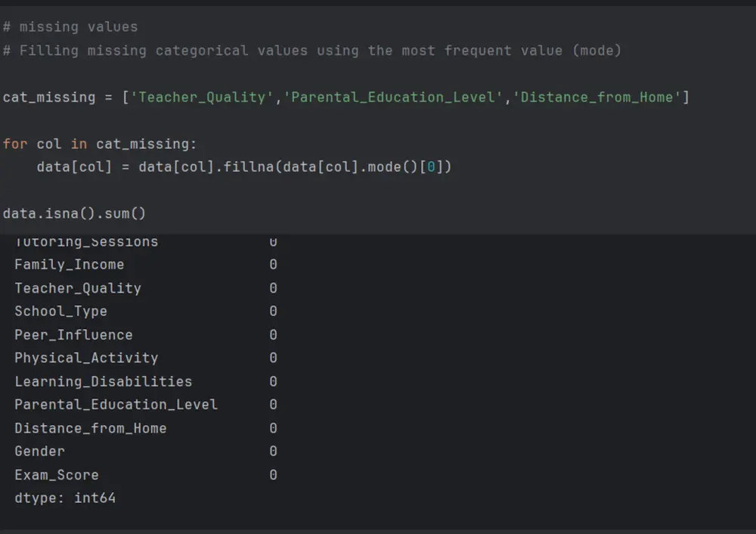This screenshot has height=534, width=756.
Task: Select the Learning_Disabilities output label
Action: tap(103, 381)
